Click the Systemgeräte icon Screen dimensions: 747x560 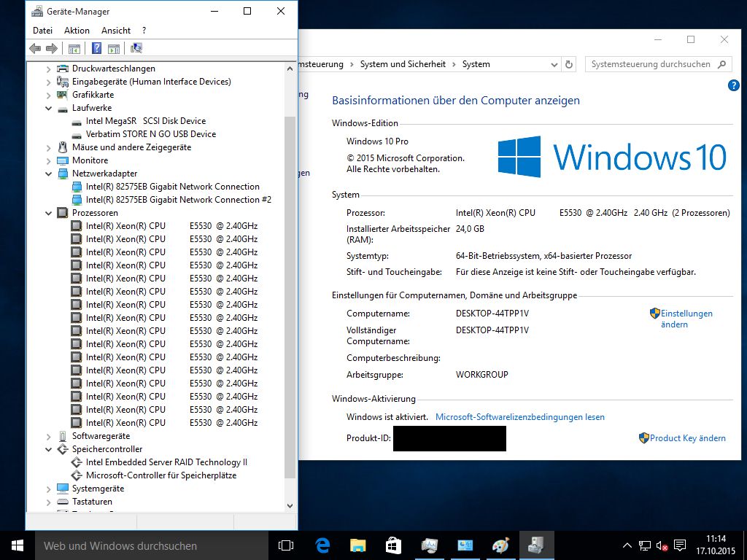[x=63, y=489]
